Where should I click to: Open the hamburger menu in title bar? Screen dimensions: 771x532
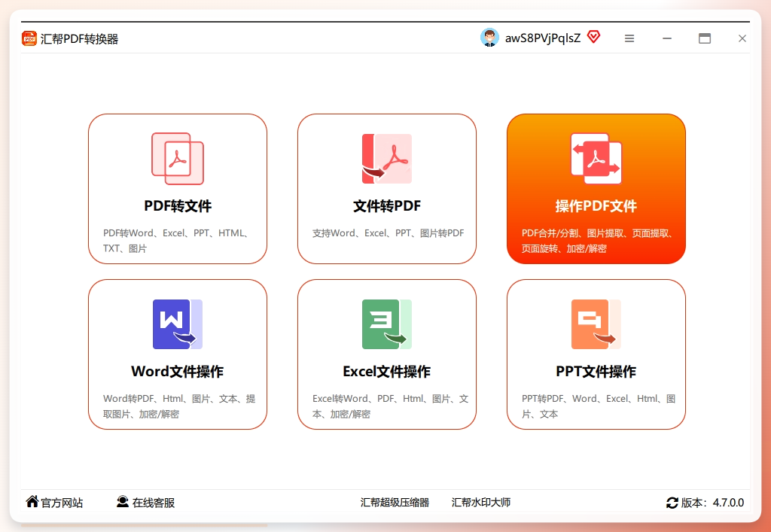629,38
